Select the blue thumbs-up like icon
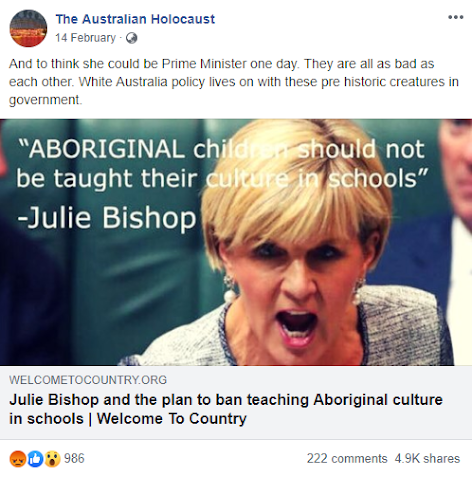This screenshot has height=477, width=472. click(x=35, y=459)
